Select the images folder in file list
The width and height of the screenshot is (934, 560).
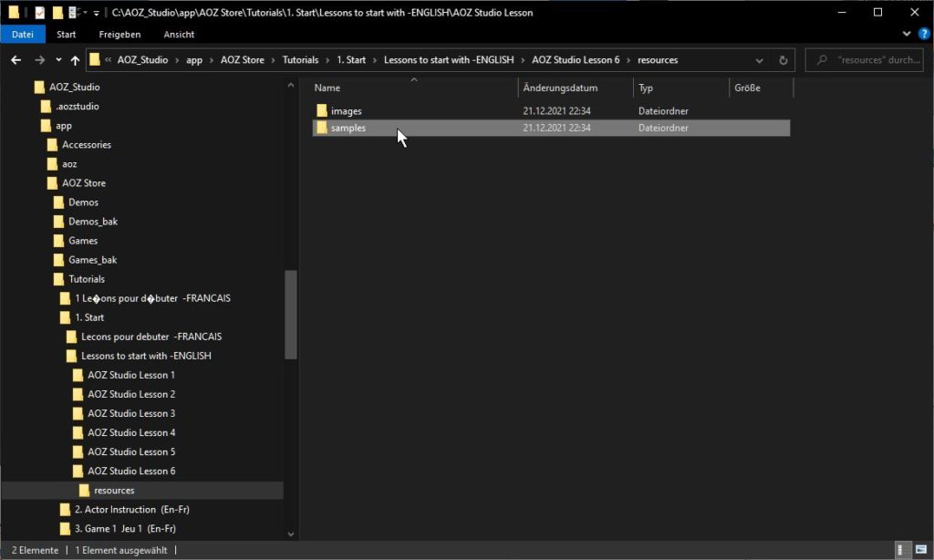pyautogui.click(x=347, y=111)
